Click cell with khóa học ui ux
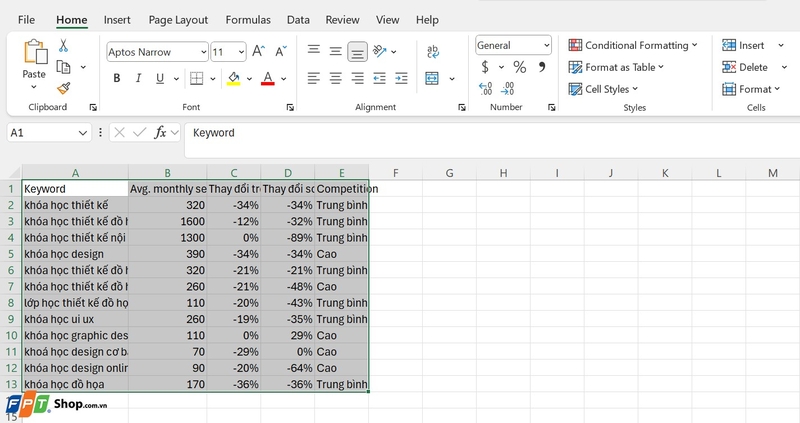The image size is (800, 423). pos(75,319)
